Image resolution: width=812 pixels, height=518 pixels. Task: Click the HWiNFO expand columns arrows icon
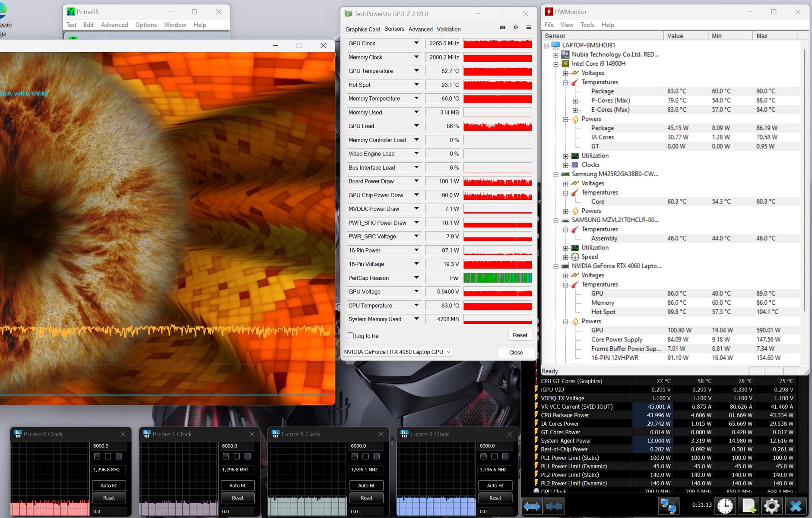click(x=532, y=506)
